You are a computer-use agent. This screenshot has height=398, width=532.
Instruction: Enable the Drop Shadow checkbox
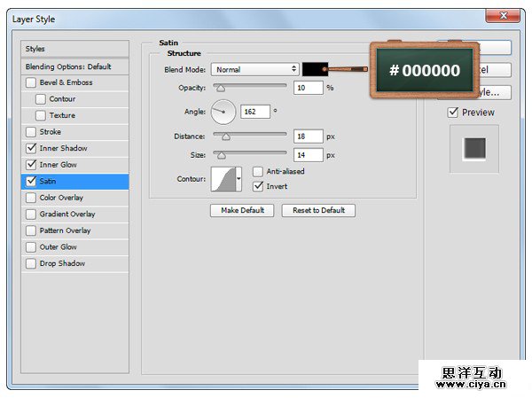pos(31,263)
